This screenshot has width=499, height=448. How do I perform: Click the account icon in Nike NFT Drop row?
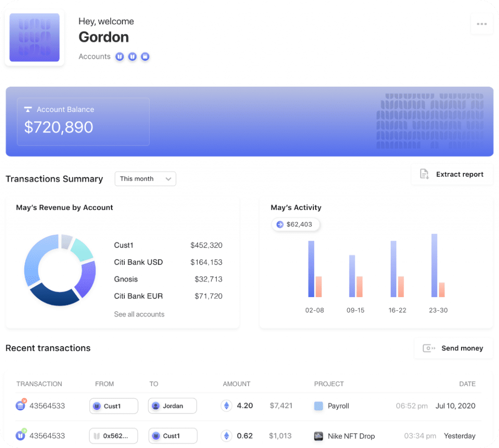pyautogui.click(x=20, y=435)
